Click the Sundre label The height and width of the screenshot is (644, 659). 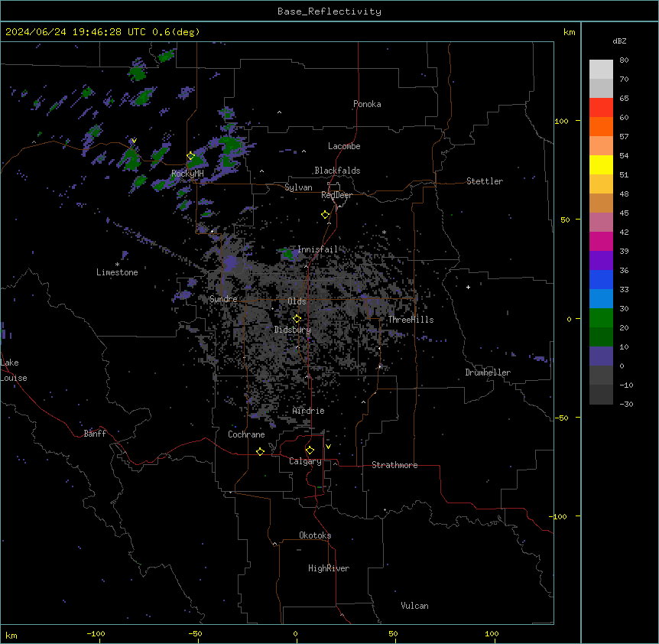point(223,299)
